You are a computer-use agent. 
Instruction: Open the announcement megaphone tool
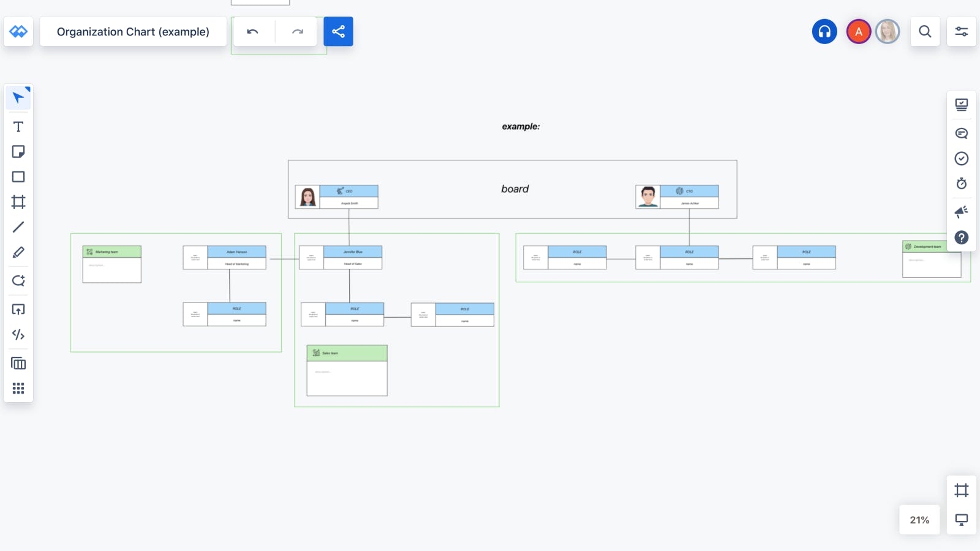(x=962, y=211)
